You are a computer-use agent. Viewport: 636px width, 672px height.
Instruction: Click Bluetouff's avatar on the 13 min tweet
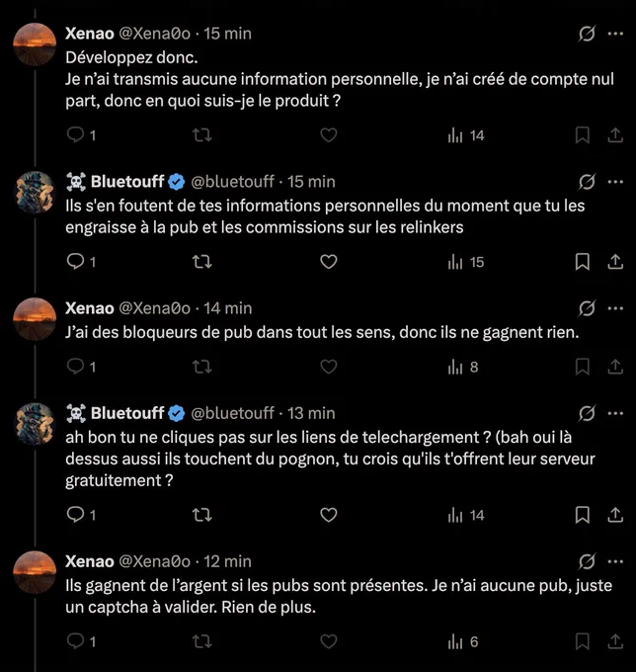coord(35,425)
